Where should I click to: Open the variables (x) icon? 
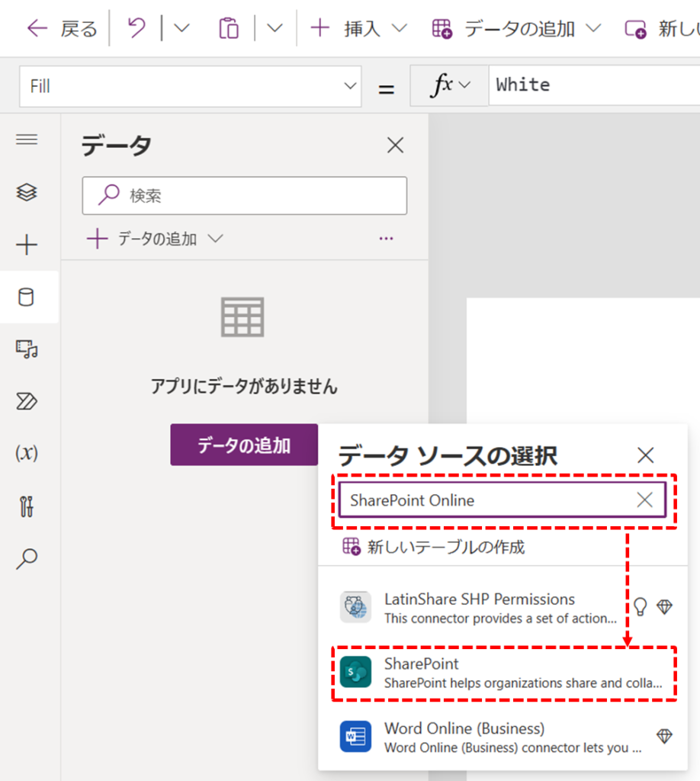click(27, 453)
